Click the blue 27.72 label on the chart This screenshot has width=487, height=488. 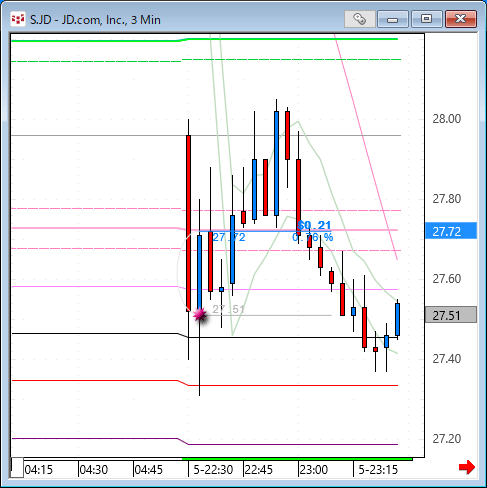229,237
